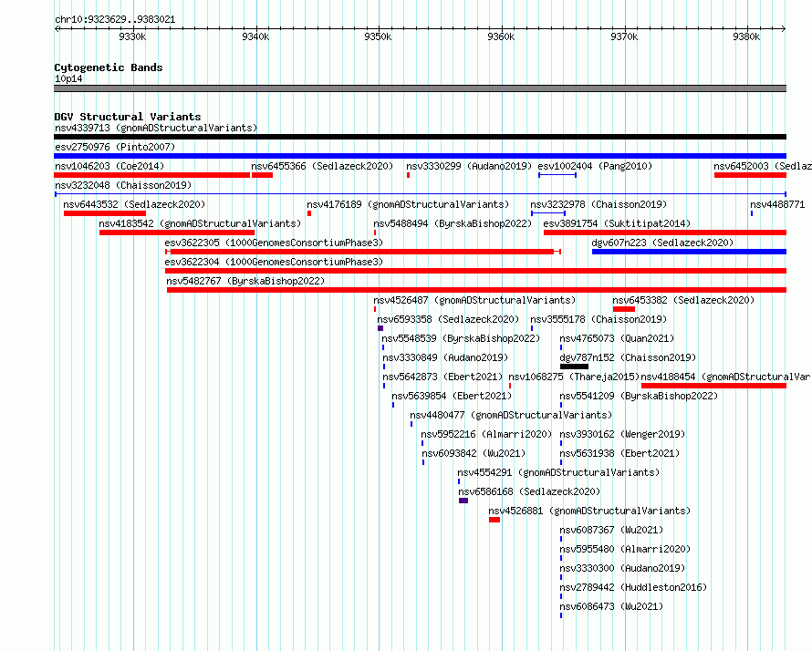The height and width of the screenshot is (651, 812).
Task: Click nsv6455366 (Sedlazeck2020) label
Action: (322, 166)
